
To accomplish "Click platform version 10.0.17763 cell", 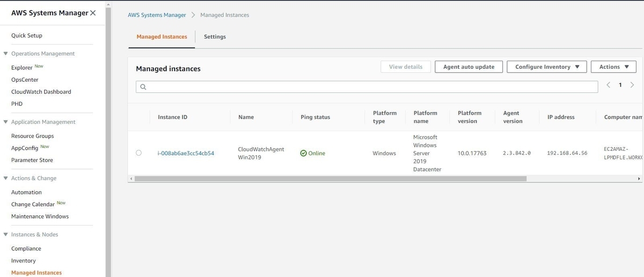I will point(472,153).
